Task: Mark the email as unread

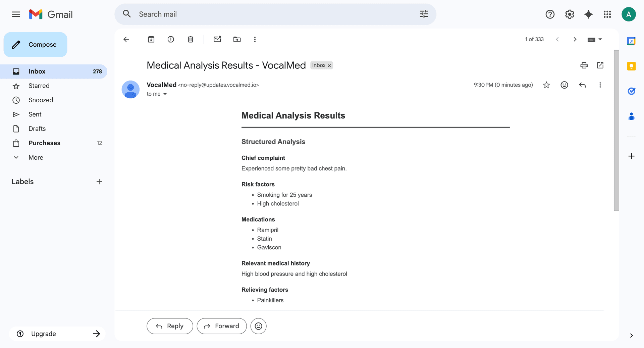Action: tap(217, 39)
